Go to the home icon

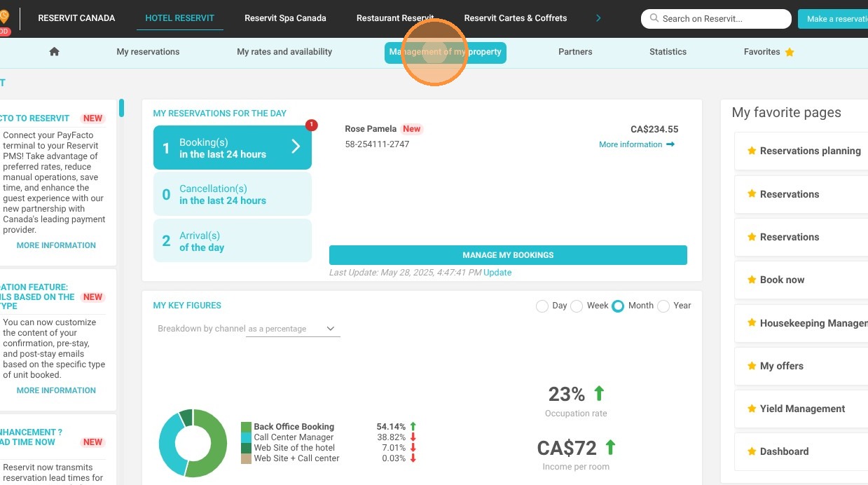click(54, 52)
